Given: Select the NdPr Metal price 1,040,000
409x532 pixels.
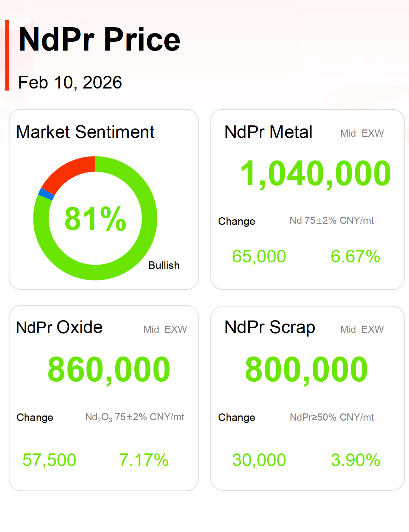Looking at the screenshot, I should (315, 174).
